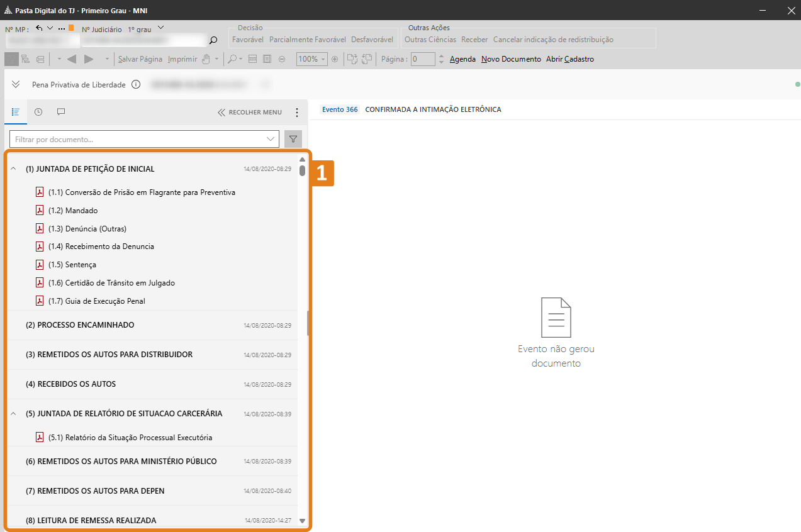Expand the header chevron beside Pena Privativa
Viewport: 801px width, 532px height.
click(16, 84)
